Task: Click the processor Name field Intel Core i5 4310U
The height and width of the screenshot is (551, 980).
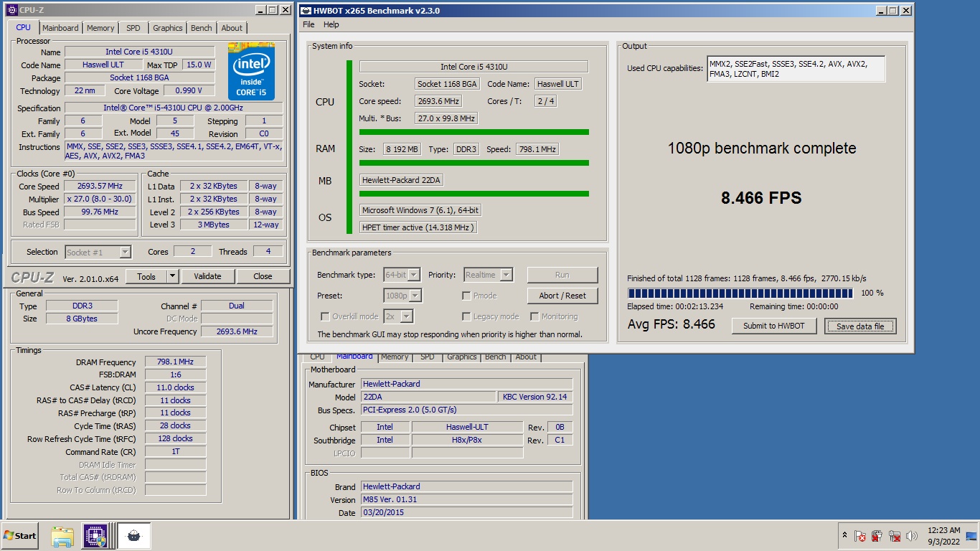Action: [x=140, y=52]
